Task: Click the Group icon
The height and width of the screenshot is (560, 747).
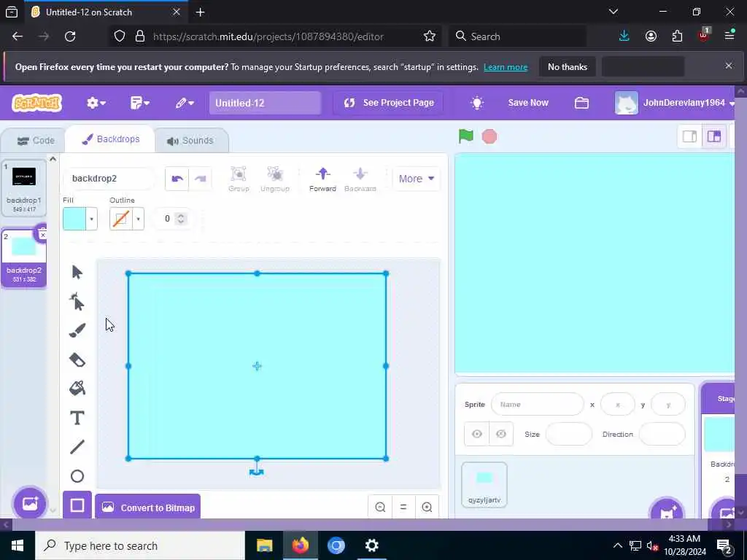Action: [x=239, y=179]
